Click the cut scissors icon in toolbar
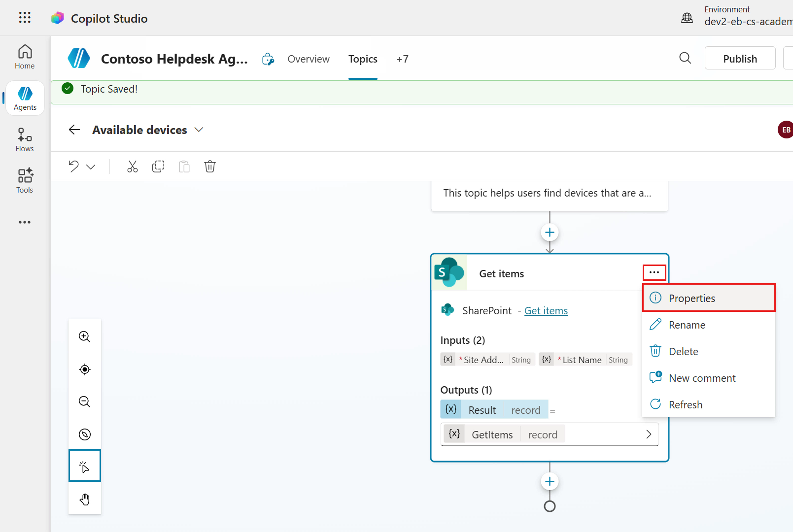This screenshot has width=793, height=532. 132,166
